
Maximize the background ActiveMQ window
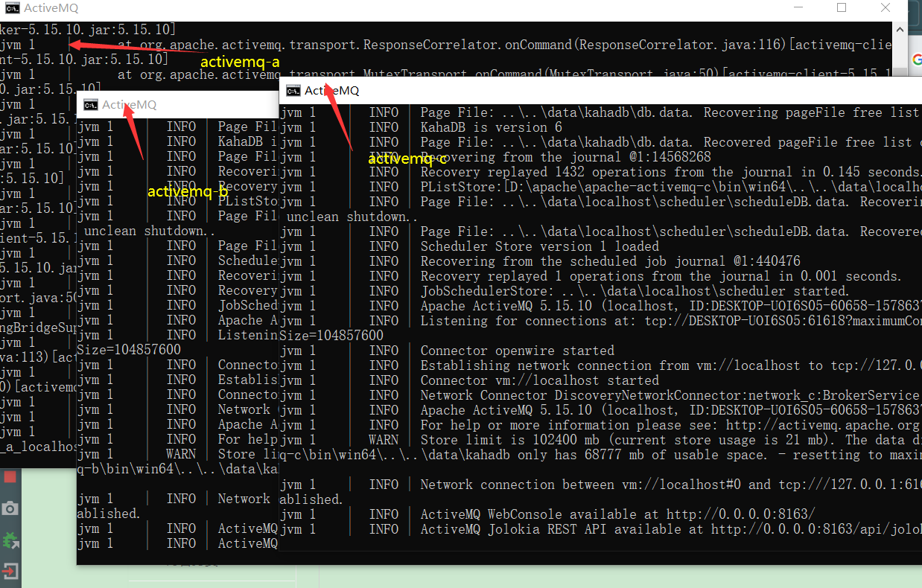click(841, 8)
